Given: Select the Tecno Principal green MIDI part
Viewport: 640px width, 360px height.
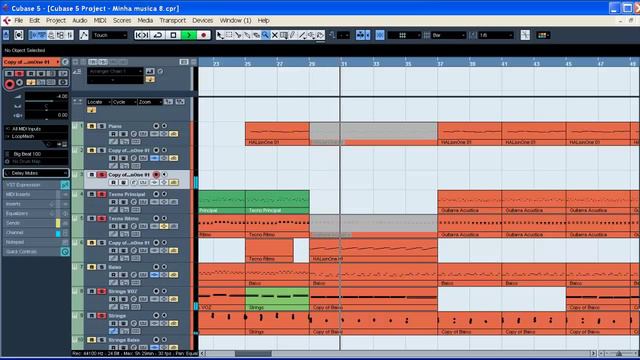Looking at the screenshot, I should tap(277, 202).
